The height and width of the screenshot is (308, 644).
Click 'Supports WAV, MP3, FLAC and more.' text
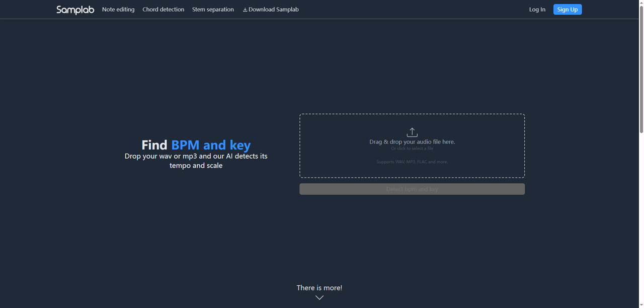(412, 162)
